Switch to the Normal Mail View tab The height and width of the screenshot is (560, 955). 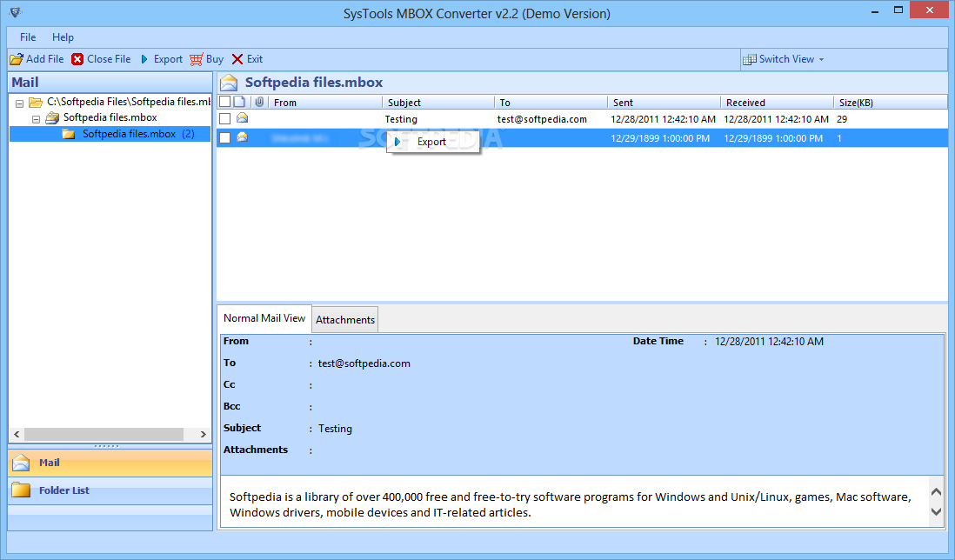pos(264,318)
